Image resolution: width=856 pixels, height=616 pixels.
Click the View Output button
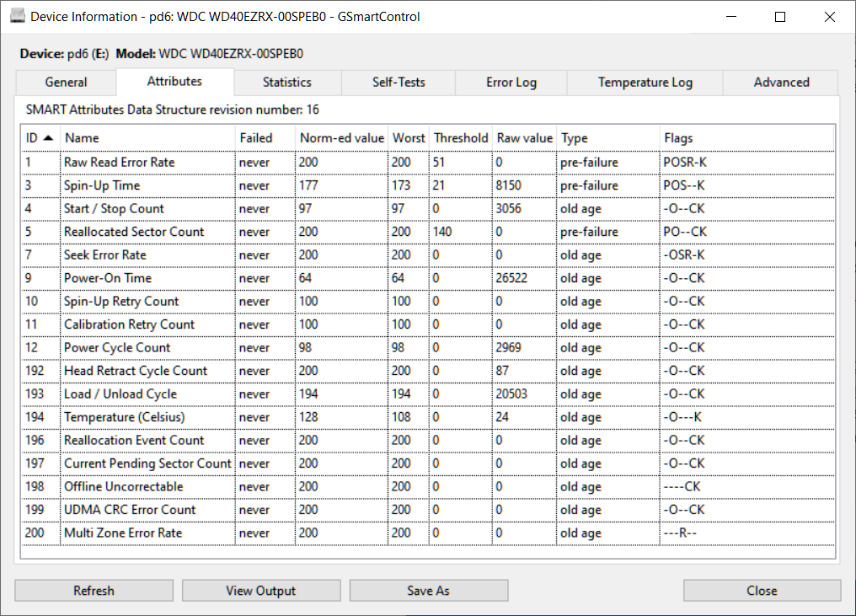point(261,591)
